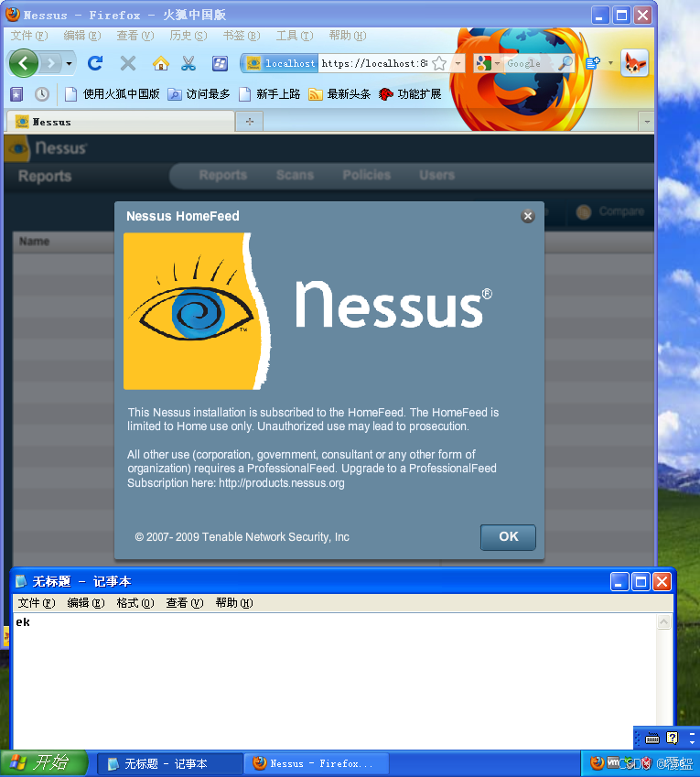Click into the https://localhost URL field
Screen dimensions: 700x777
click(374, 63)
